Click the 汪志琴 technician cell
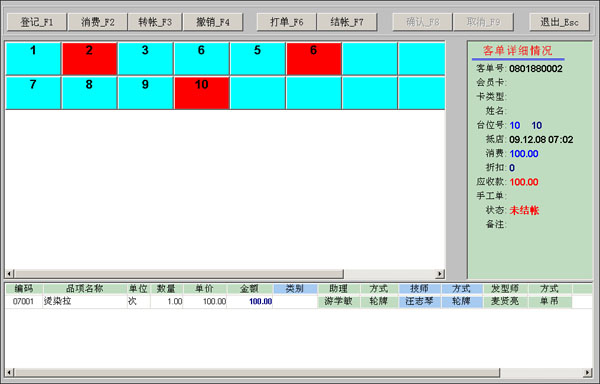 pyautogui.click(x=420, y=301)
